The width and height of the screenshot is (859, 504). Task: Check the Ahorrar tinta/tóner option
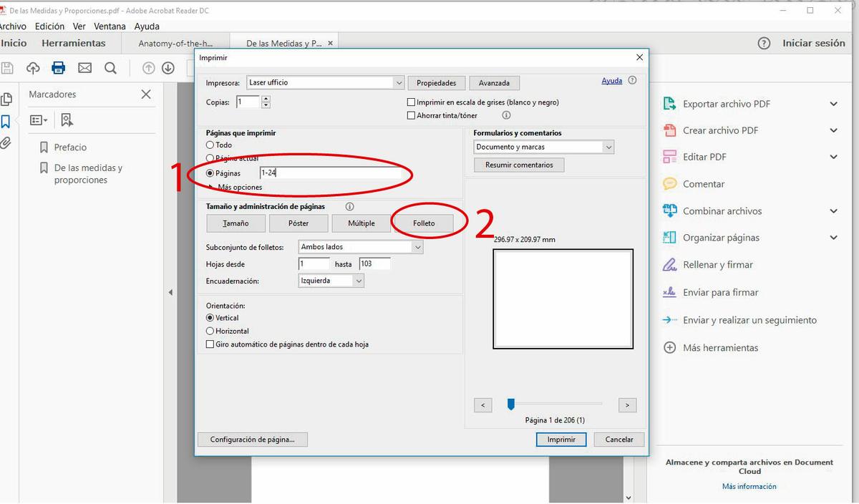click(411, 115)
